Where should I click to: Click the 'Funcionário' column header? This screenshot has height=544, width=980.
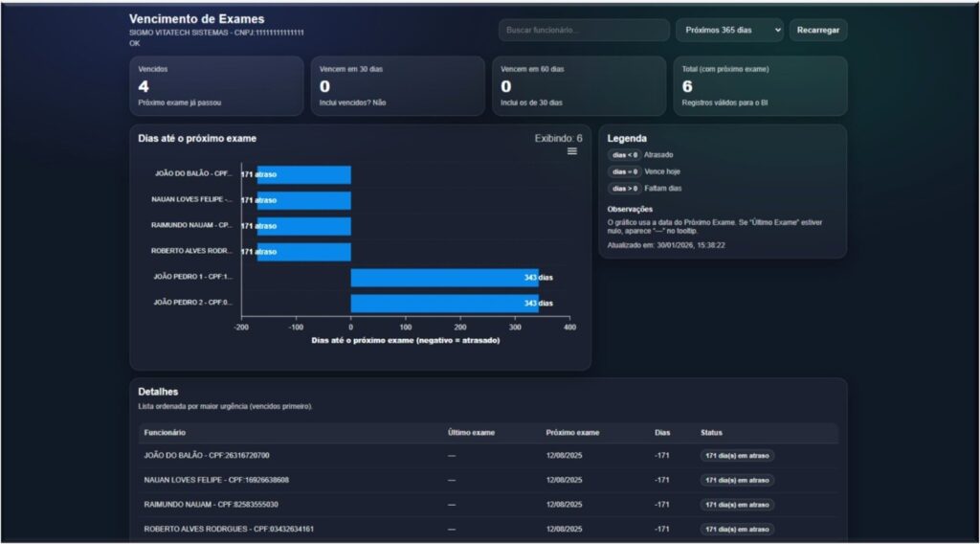click(x=166, y=433)
